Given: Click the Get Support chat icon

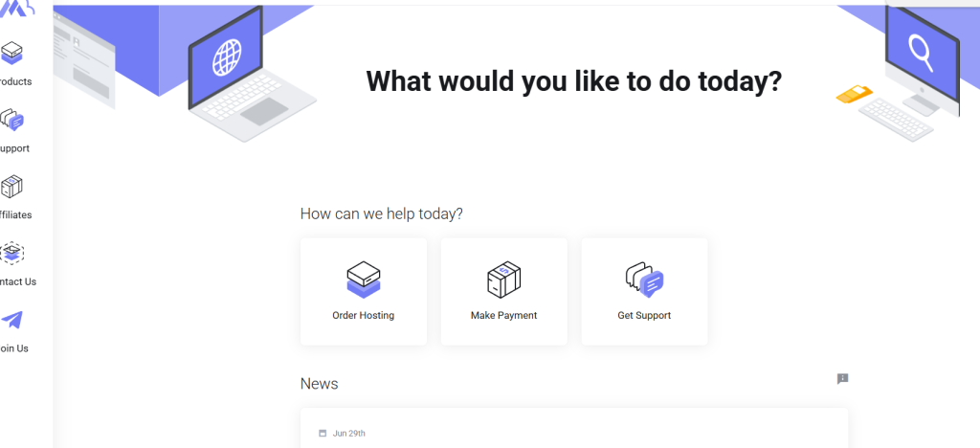Looking at the screenshot, I should [x=644, y=280].
